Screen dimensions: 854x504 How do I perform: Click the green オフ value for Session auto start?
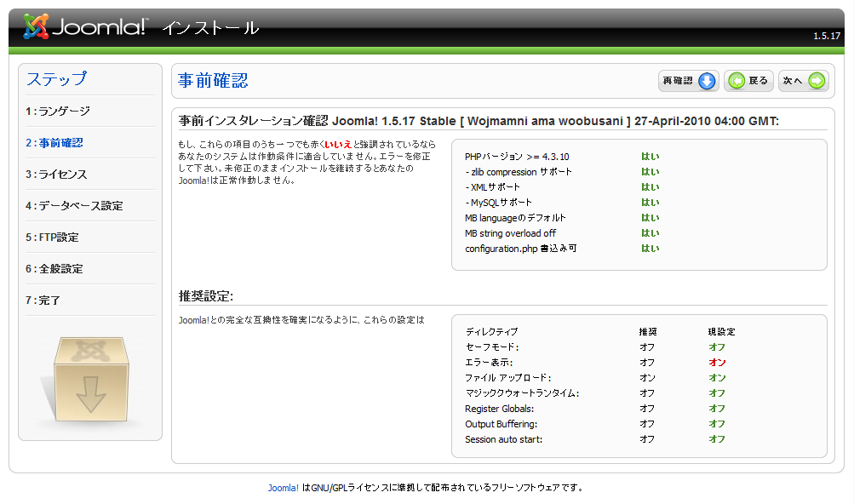click(717, 439)
